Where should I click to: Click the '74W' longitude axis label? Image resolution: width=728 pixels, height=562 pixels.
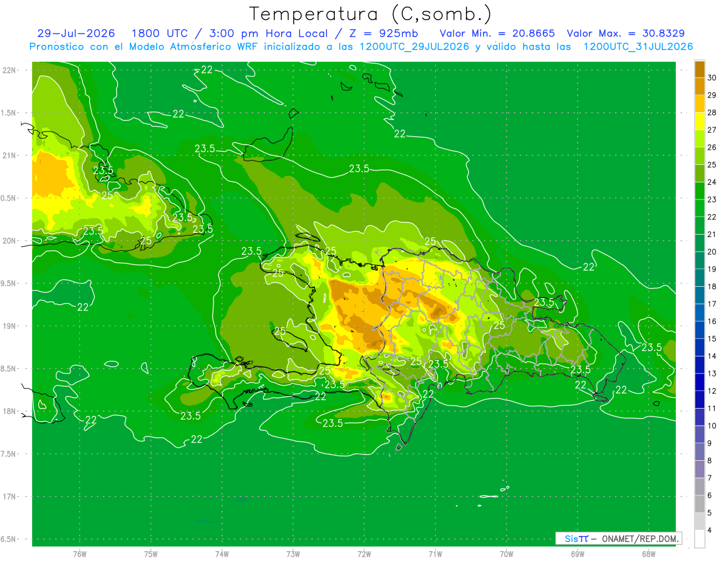222,554
